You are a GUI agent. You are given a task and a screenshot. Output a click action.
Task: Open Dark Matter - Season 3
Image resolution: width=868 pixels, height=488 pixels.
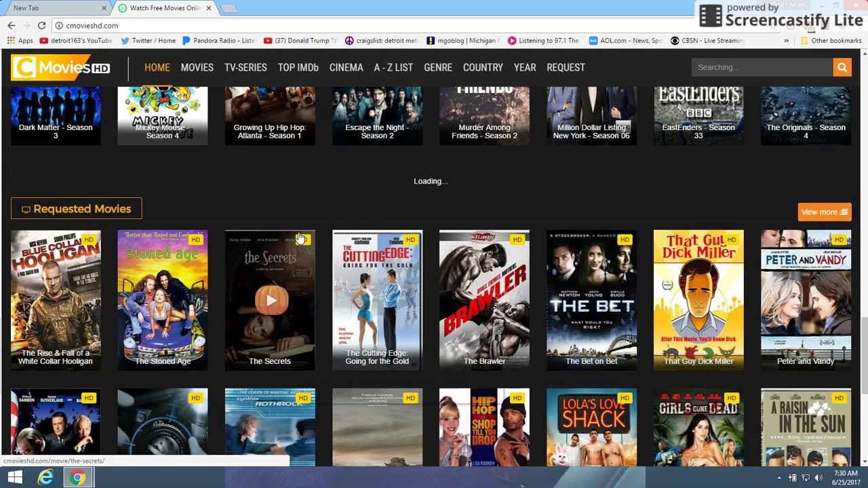click(56, 116)
